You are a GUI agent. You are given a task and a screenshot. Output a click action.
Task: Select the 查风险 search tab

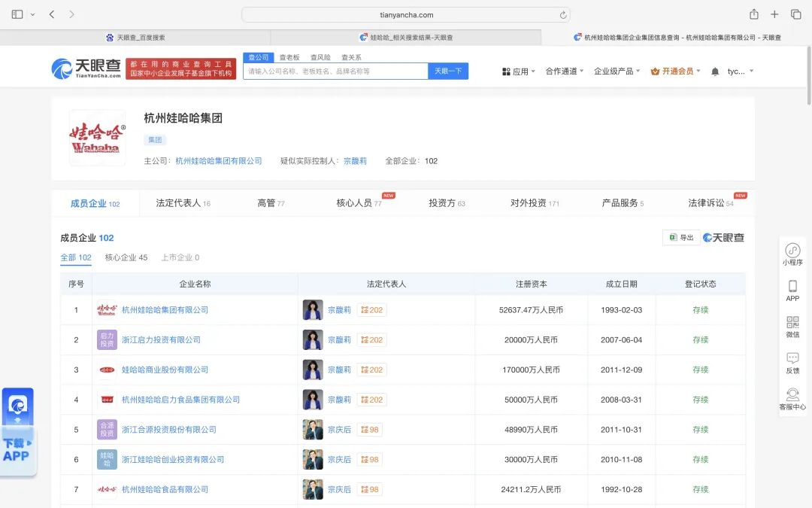[x=320, y=57]
